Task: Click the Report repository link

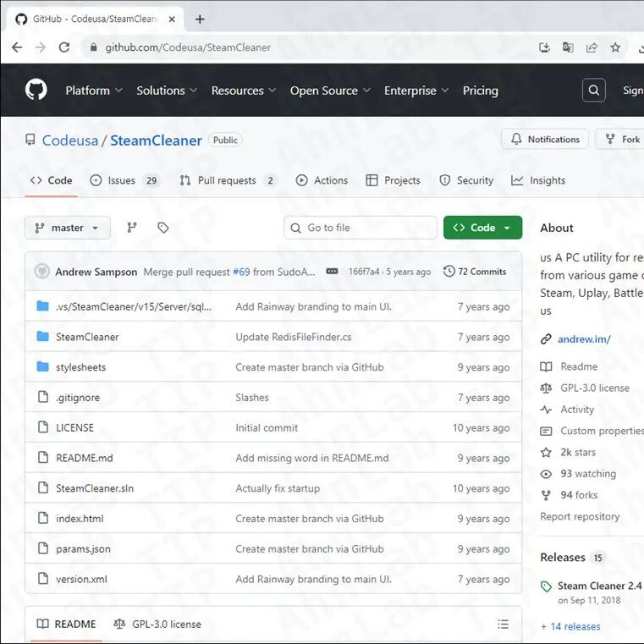Action: [580, 516]
